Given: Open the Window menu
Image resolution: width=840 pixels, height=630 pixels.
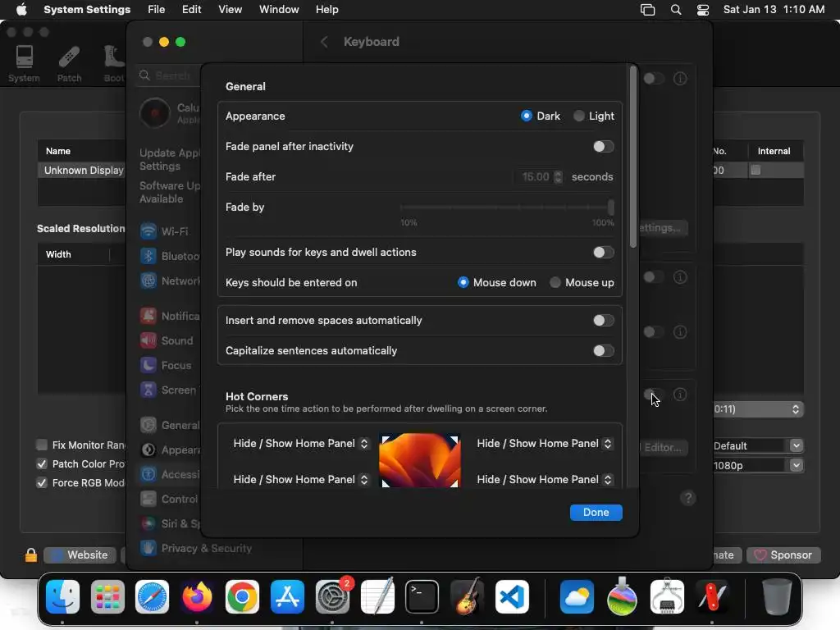Looking at the screenshot, I should click(279, 10).
